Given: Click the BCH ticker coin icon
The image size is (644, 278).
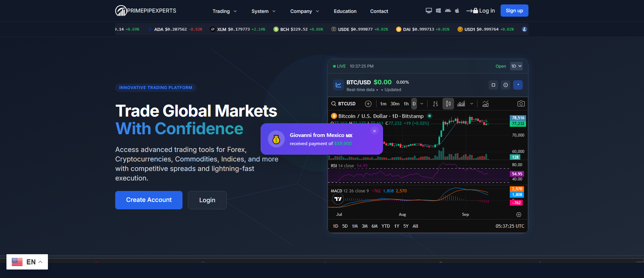Looking at the screenshot, I should point(276,29).
